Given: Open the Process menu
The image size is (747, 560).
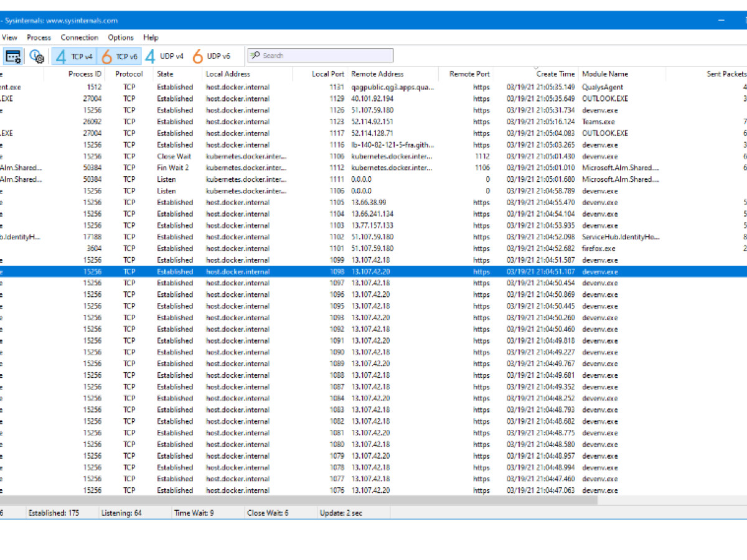Looking at the screenshot, I should tap(39, 37).
